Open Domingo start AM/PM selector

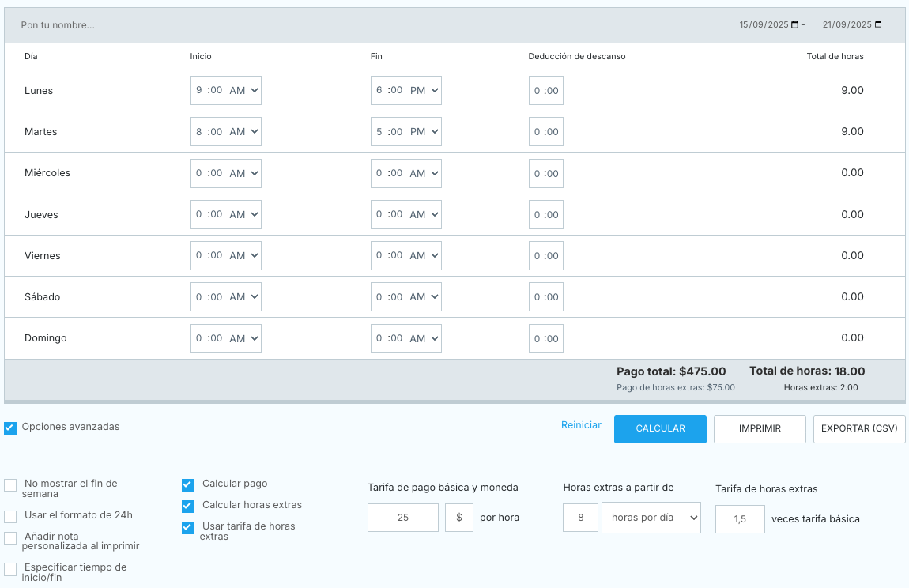tap(243, 338)
